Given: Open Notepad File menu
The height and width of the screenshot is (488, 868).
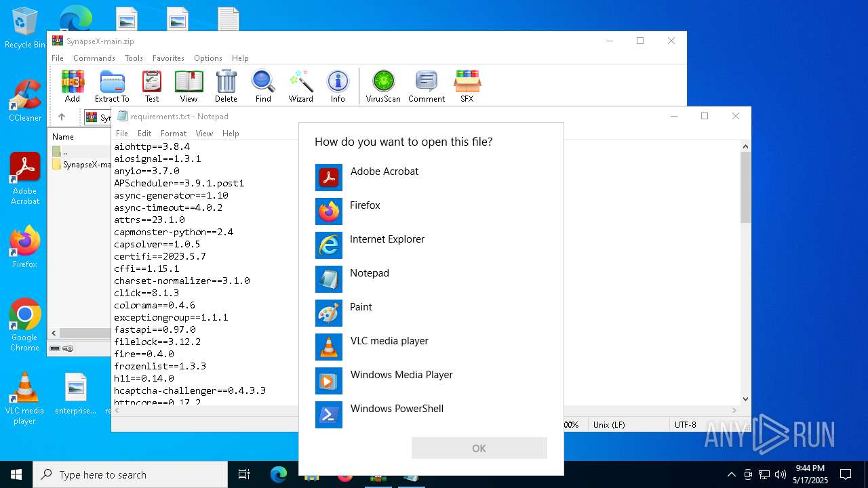Looking at the screenshot, I should [122, 134].
